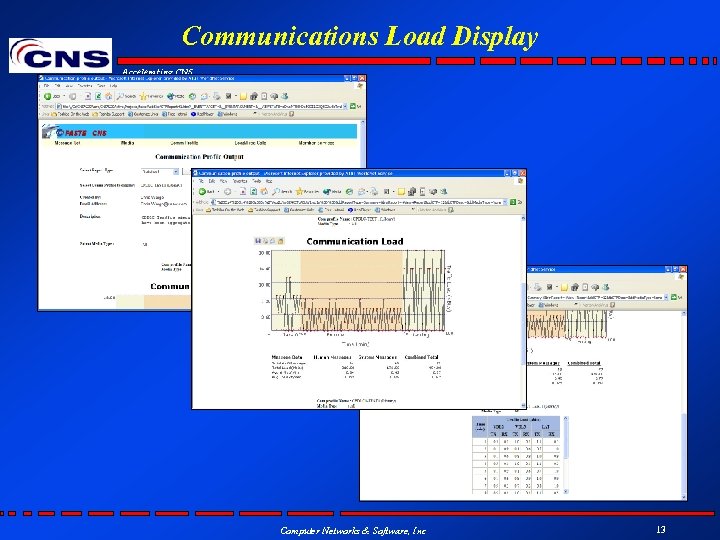Open the File menu in the Communication Profile Output window
This screenshot has height=540, width=720.
click(46, 85)
